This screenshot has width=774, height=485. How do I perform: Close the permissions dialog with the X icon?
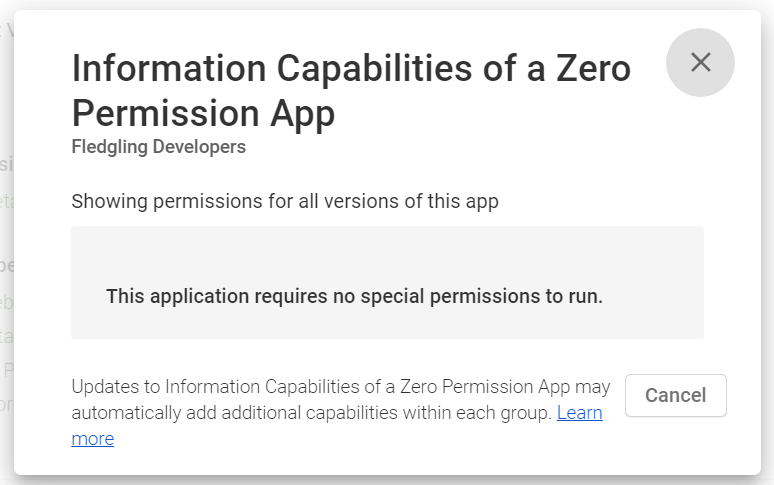click(700, 62)
